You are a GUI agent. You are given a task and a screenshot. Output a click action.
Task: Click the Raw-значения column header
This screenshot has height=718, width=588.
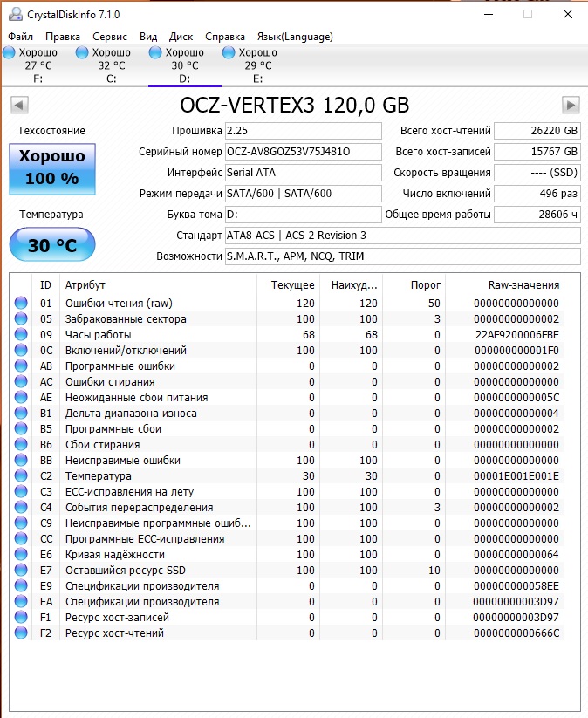click(x=504, y=284)
